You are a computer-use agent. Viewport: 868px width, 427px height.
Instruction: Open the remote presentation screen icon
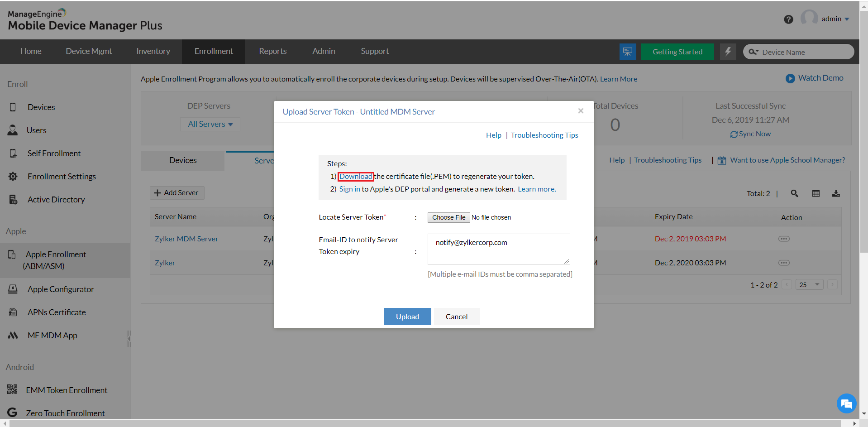point(628,52)
